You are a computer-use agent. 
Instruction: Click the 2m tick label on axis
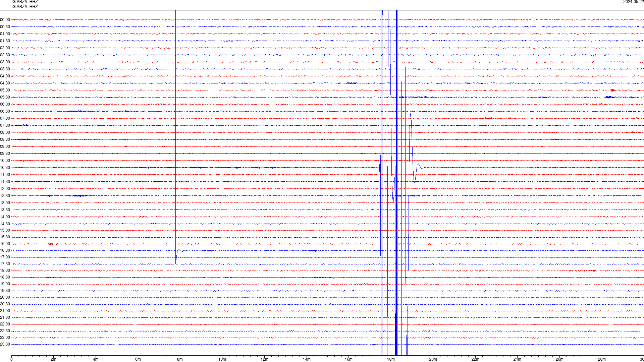tap(53, 359)
